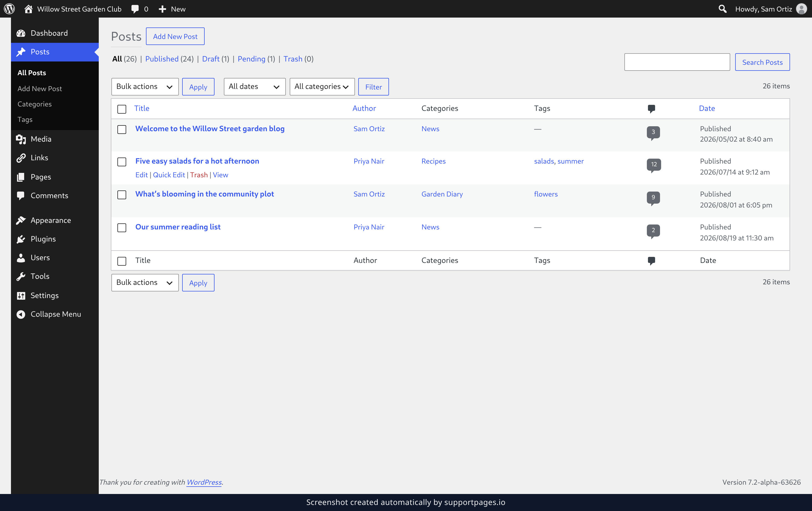Click the Appearance paintbrush icon
The height and width of the screenshot is (511, 812).
tap(21, 220)
